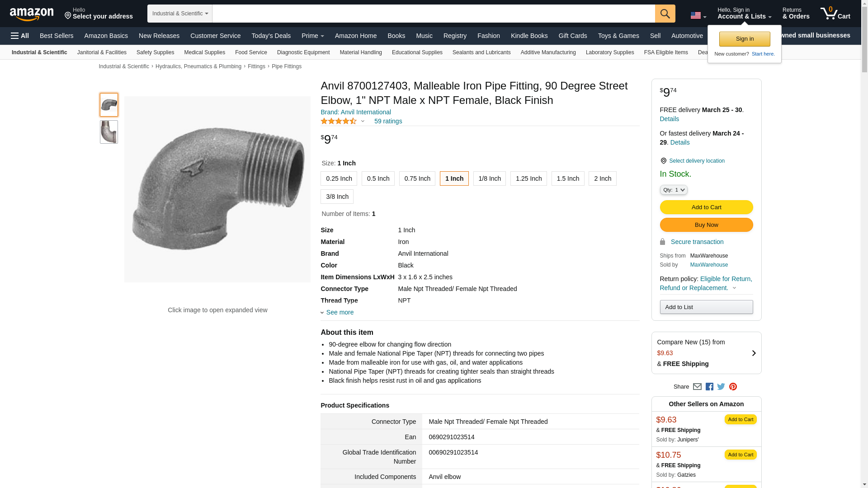This screenshot has height=488, width=868.
Task: Click the search magnifier button
Action: [665, 14]
